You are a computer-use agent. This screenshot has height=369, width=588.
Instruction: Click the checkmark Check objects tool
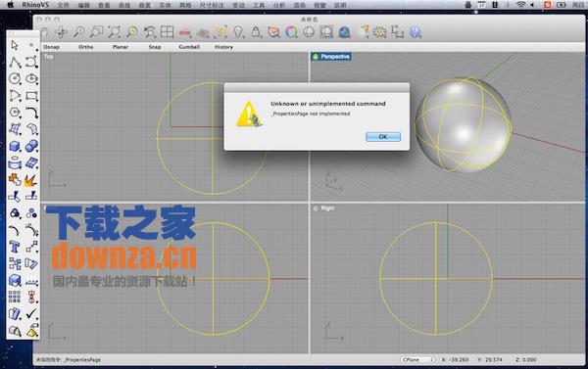tap(32, 313)
